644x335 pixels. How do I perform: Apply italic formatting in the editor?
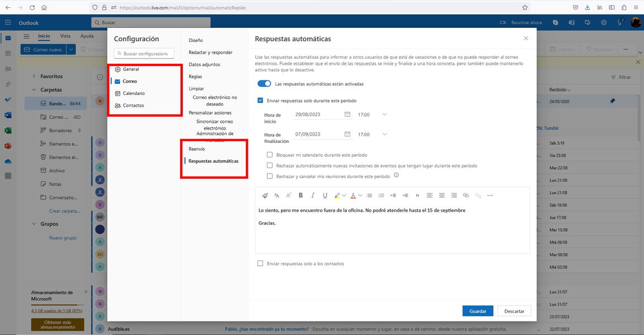[x=313, y=195]
